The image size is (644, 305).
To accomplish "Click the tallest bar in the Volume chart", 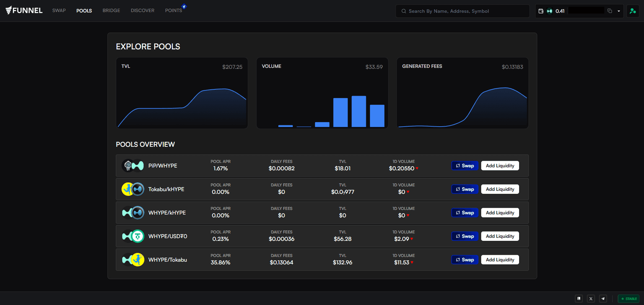I will (x=358, y=111).
